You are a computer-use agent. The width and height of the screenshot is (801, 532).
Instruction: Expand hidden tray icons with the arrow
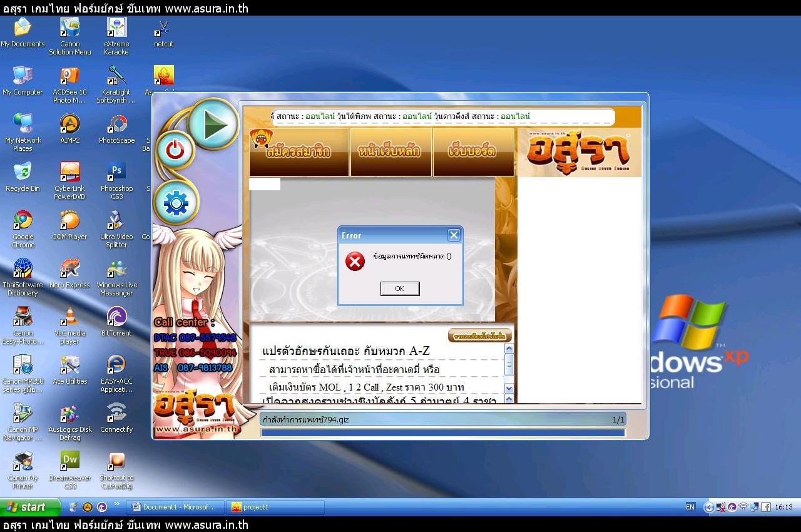pyautogui.click(x=708, y=507)
